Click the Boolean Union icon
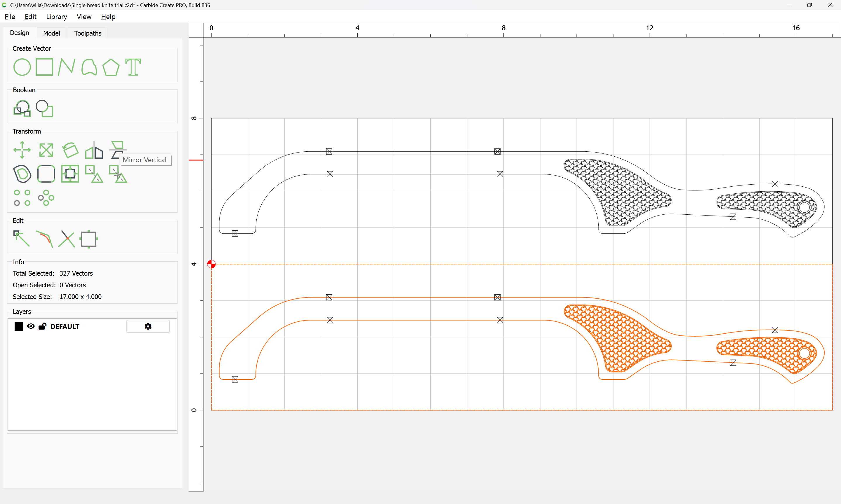This screenshot has height=504, width=841. 22,109
